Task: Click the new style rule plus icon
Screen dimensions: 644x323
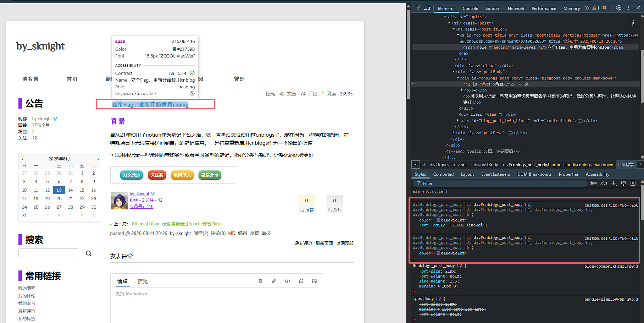Action: (x=614, y=184)
